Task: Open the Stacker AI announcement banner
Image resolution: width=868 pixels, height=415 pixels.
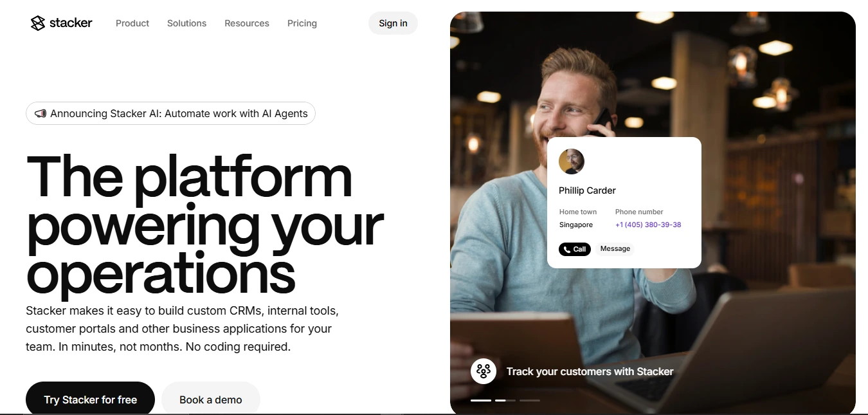Action: click(x=170, y=113)
